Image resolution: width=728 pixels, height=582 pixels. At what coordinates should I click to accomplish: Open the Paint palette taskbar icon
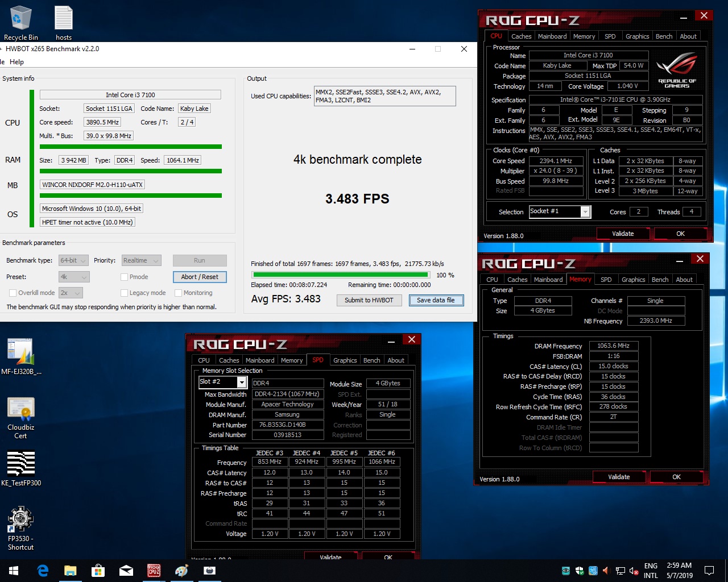point(181,571)
